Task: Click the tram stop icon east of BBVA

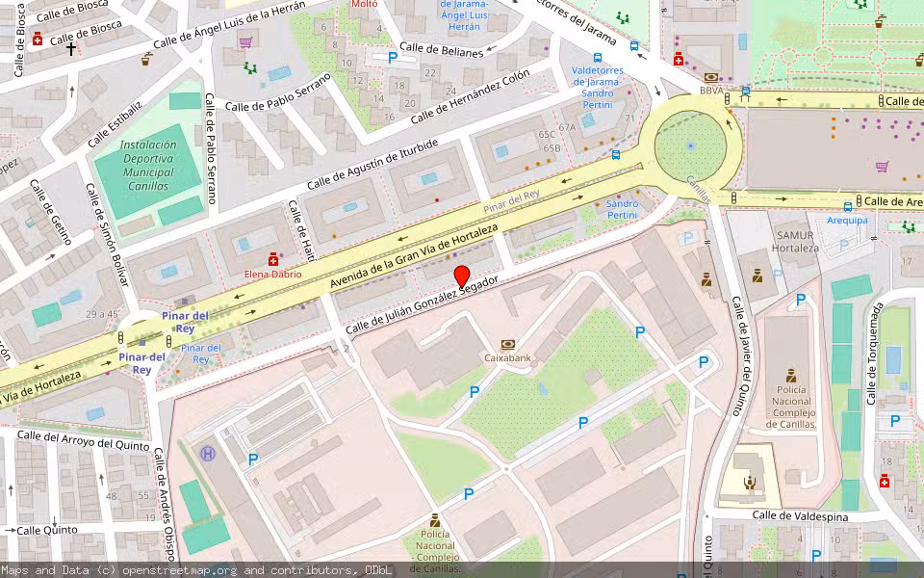Action: tap(745, 92)
